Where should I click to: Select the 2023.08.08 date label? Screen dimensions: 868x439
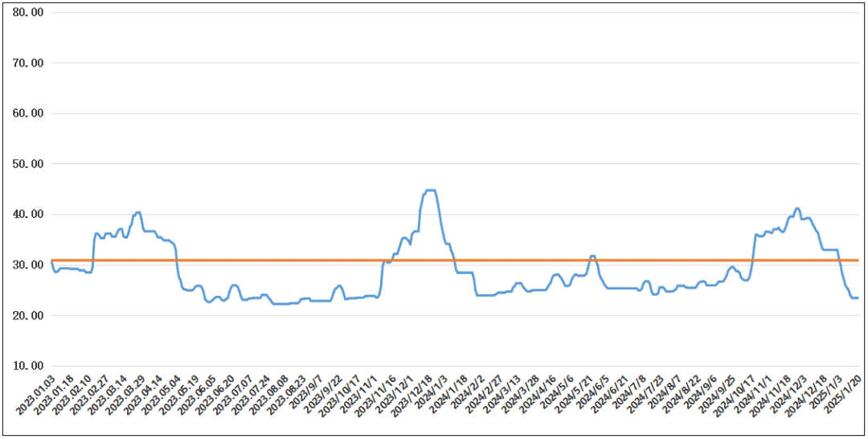[x=269, y=396]
